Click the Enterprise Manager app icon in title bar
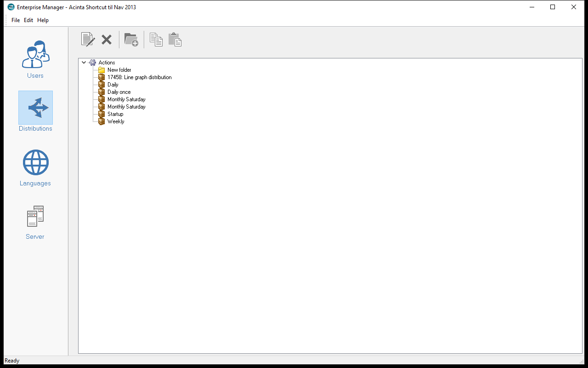The width and height of the screenshot is (588, 368). pyautogui.click(x=11, y=7)
